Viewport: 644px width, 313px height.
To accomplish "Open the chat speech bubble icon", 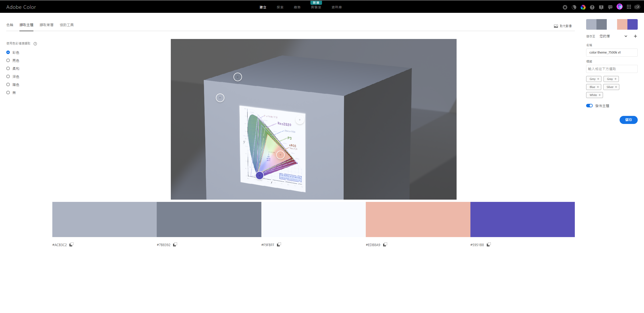I will (x=610, y=7).
